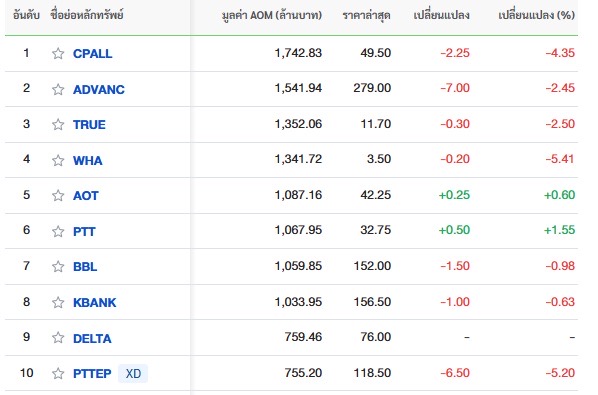
Task: Open the KBANK symbol link
Action: tap(95, 303)
